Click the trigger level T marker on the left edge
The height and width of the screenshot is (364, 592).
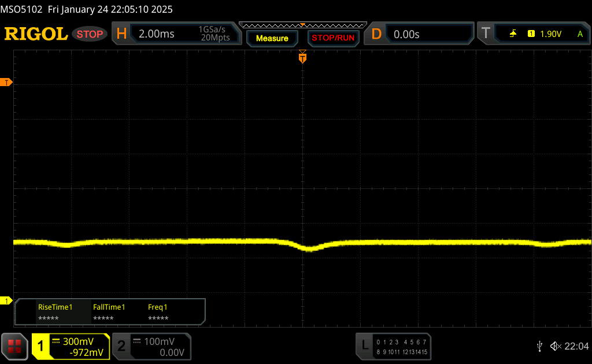tap(6, 82)
